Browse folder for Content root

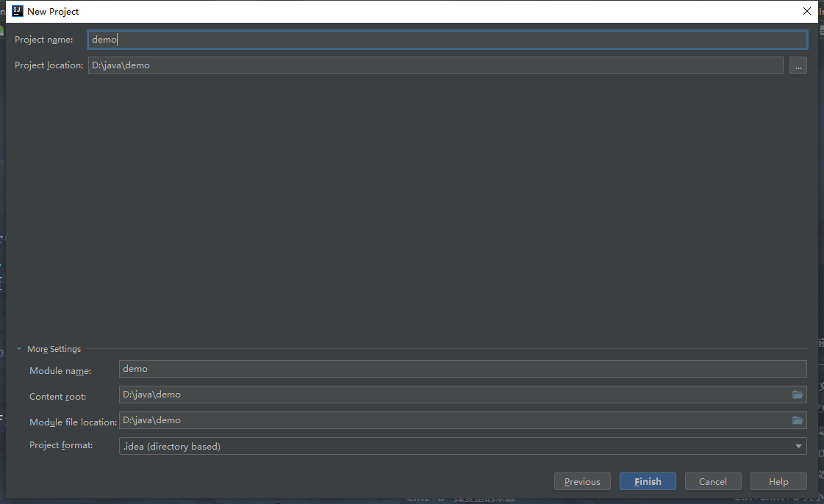tap(798, 395)
